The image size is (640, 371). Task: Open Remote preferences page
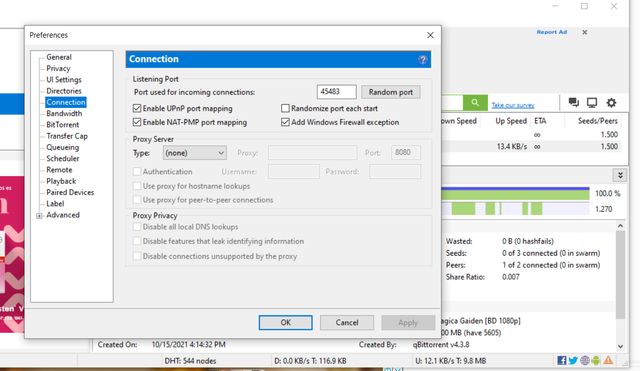59,170
